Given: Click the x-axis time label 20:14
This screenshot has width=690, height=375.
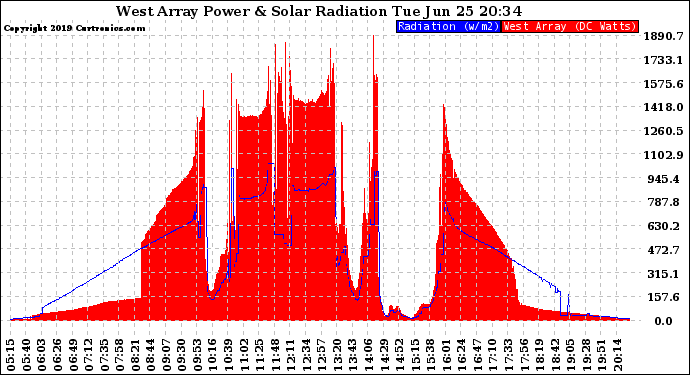Looking at the screenshot, I should 616,355.
